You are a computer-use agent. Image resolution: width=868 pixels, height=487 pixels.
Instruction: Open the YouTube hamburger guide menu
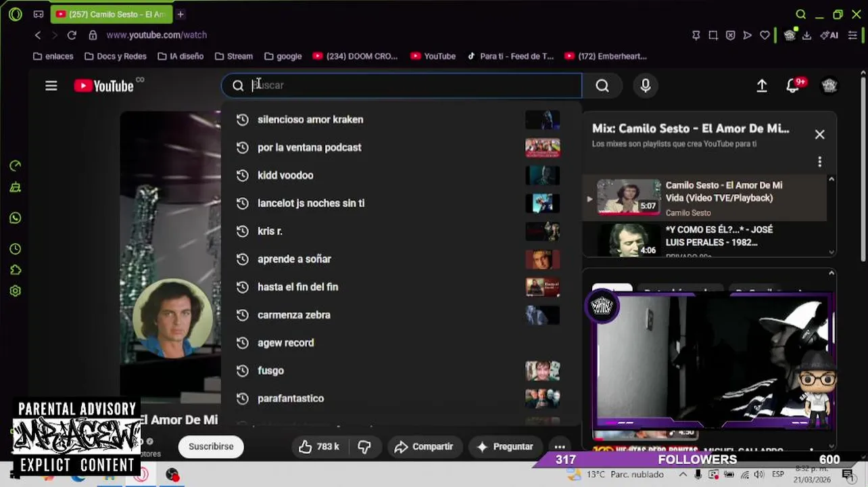[x=51, y=86]
